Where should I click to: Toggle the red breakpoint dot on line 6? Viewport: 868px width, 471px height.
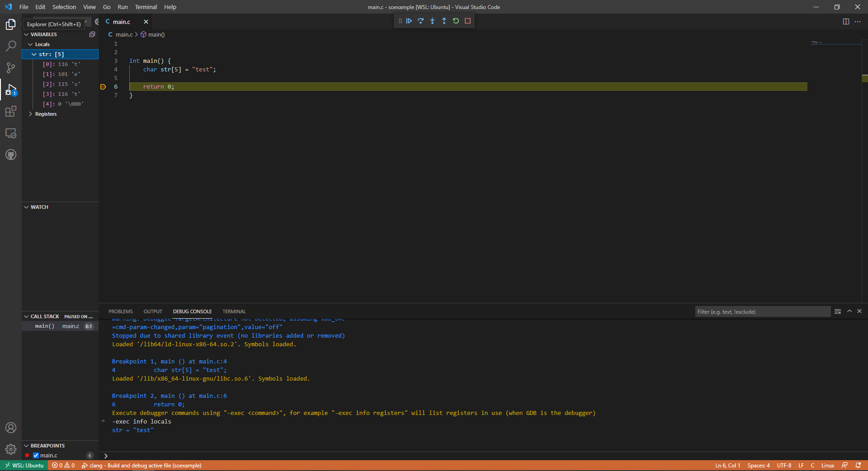[27, 456]
